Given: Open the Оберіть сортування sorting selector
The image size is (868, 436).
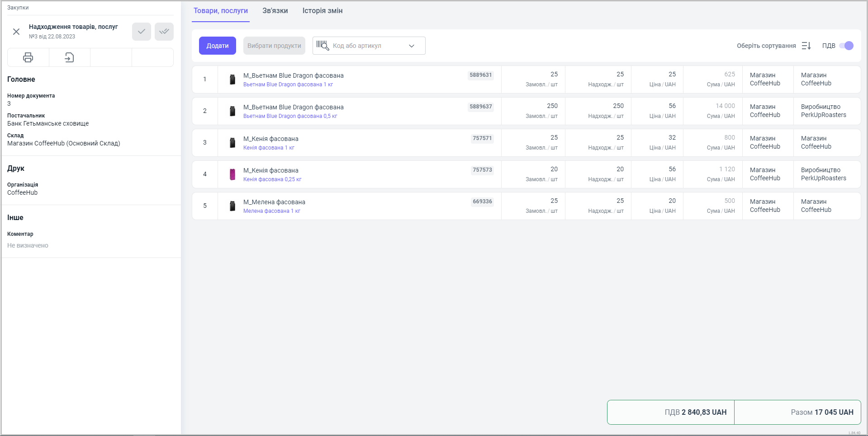Looking at the screenshot, I should pos(766,46).
